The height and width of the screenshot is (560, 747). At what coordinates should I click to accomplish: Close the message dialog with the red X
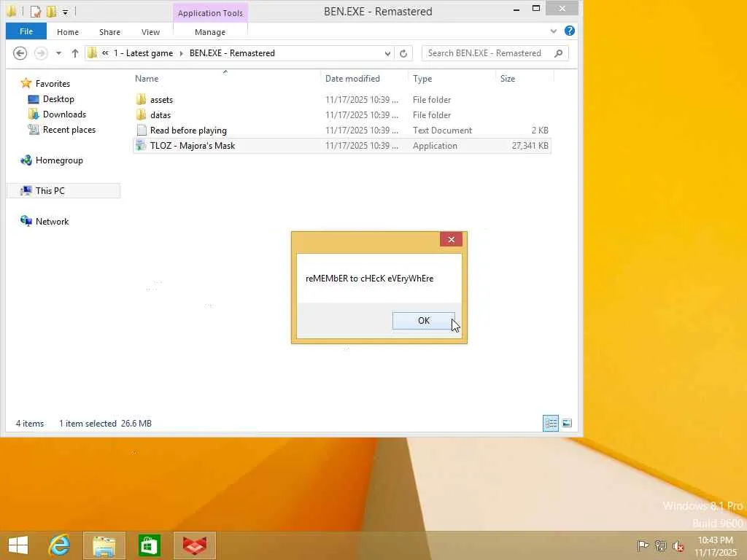451,239
